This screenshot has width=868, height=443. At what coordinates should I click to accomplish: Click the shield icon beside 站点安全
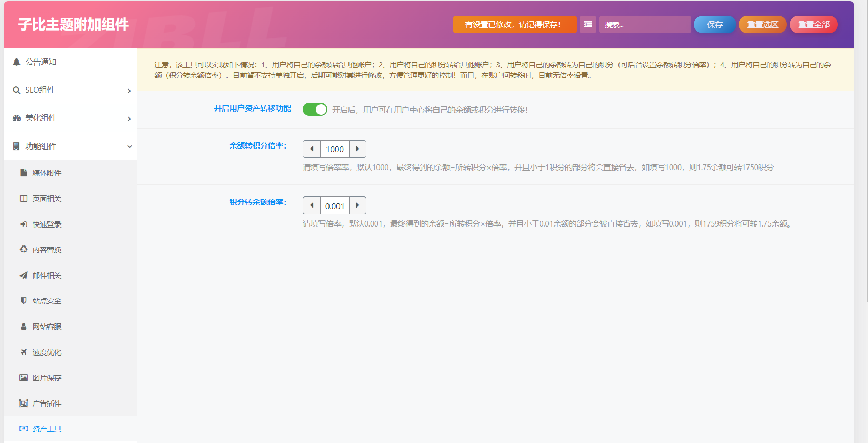tap(24, 301)
